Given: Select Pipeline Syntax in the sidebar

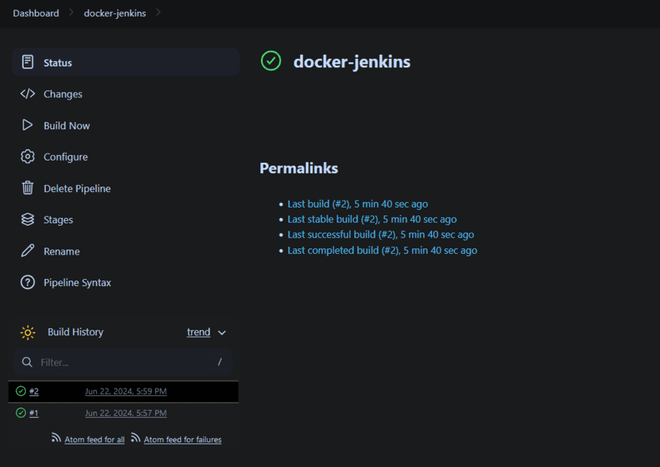Looking at the screenshot, I should pyautogui.click(x=77, y=283).
